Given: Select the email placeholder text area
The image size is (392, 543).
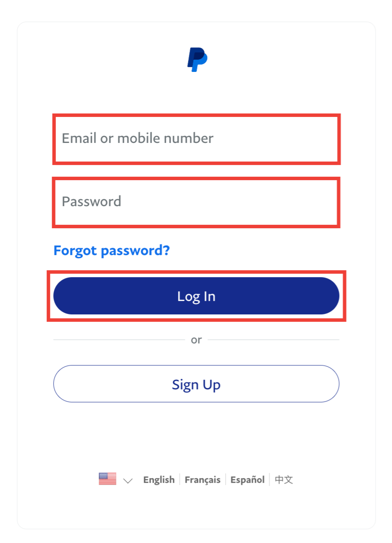Looking at the screenshot, I should pos(138,139).
